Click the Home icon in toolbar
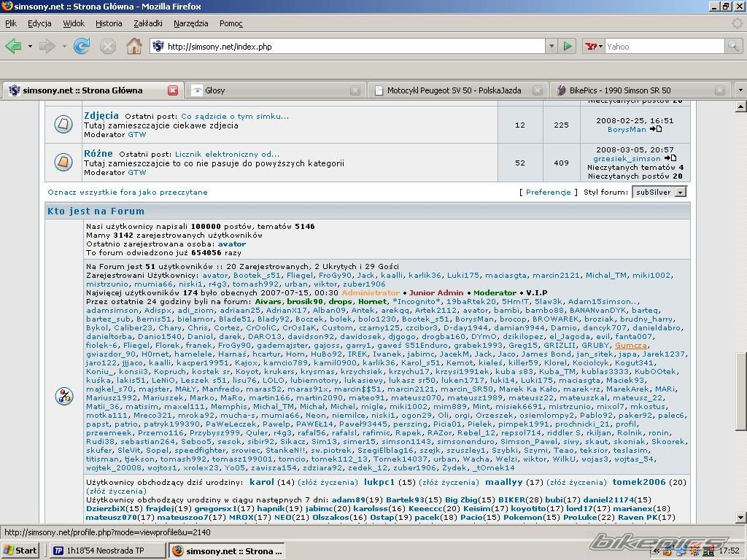 [134, 46]
